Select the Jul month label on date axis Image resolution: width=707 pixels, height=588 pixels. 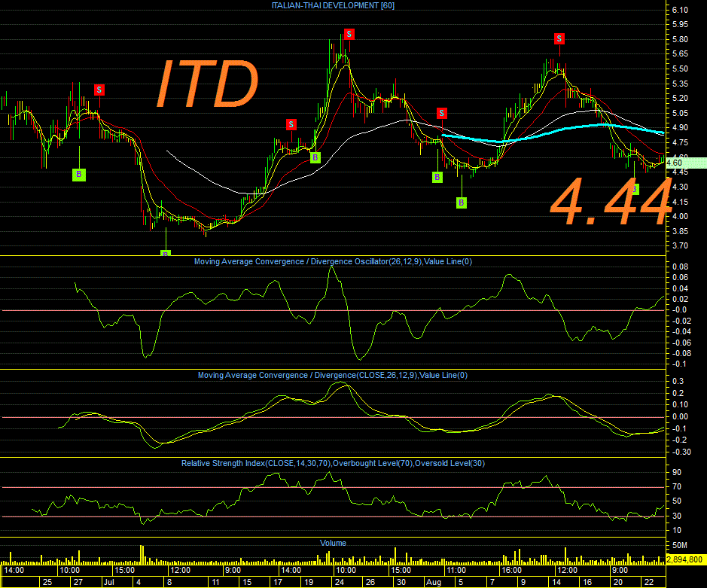tap(108, 582)
